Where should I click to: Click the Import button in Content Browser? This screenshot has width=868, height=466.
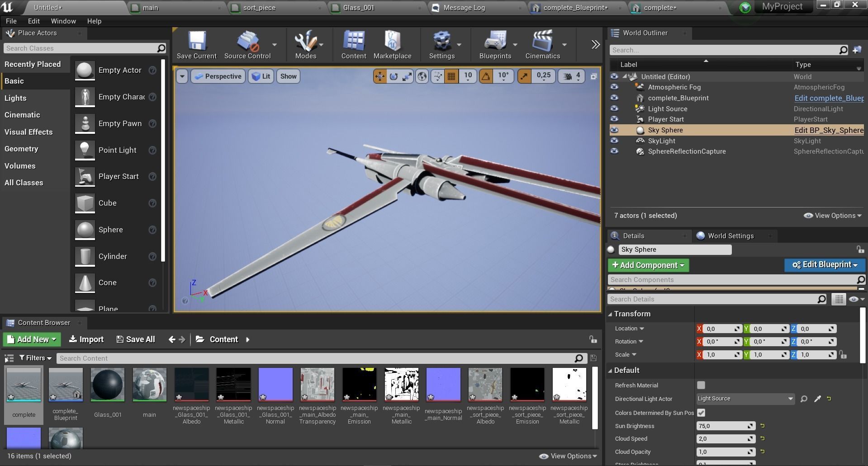click(x=86, y=339)
